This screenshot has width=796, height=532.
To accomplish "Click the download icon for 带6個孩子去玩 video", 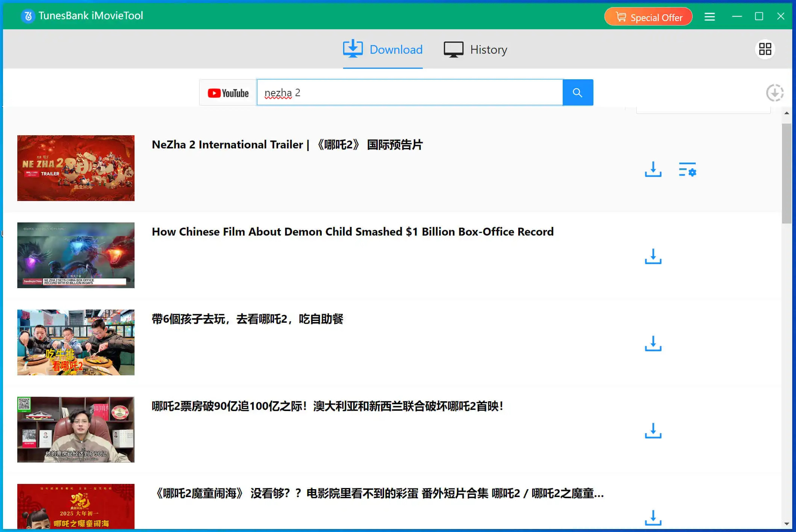I will (x=653, y=343).
